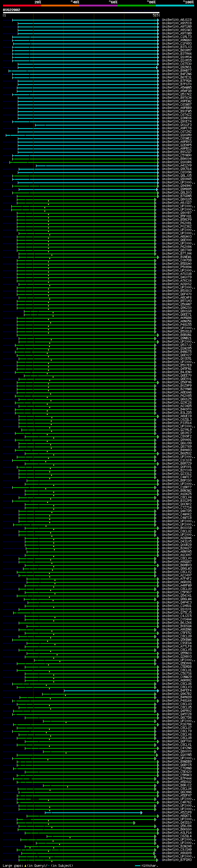Select the UniRef100_C6SW87 label
Viewport: 197px width, 868px height.
[x=177, y=104]
